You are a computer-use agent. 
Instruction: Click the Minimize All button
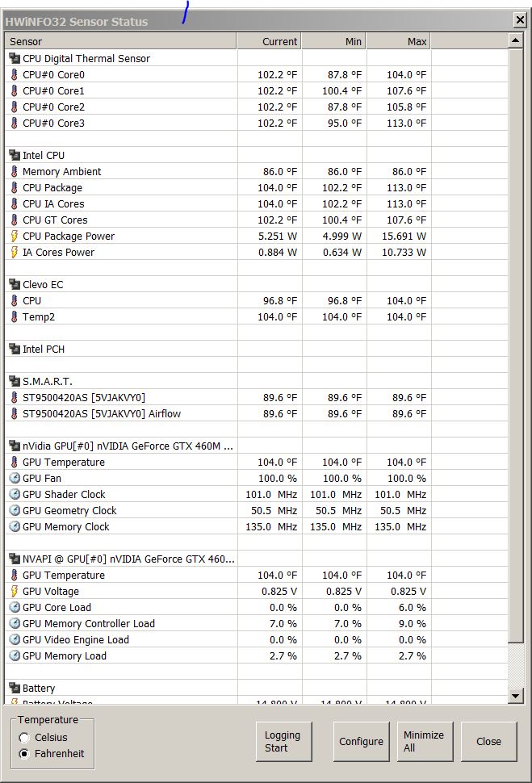[x=424, y=741]
